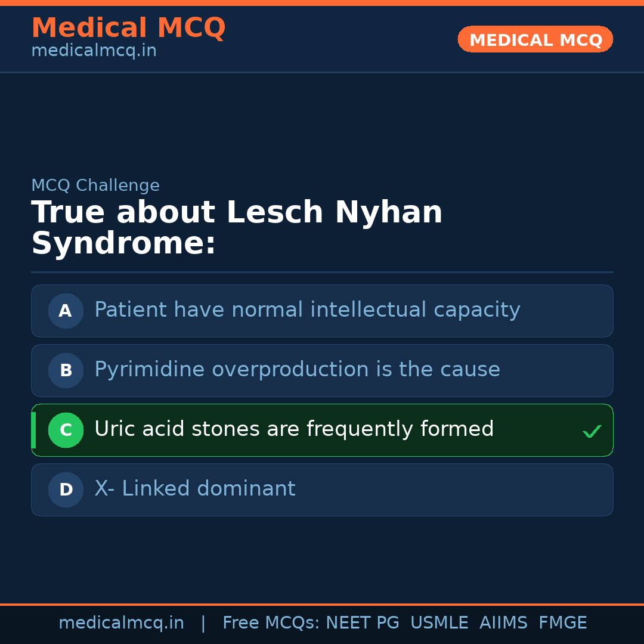Screen dimensions: 644x644
Task: Click the orange 'Medical MCQ' header title
Action: pos(128,28)
